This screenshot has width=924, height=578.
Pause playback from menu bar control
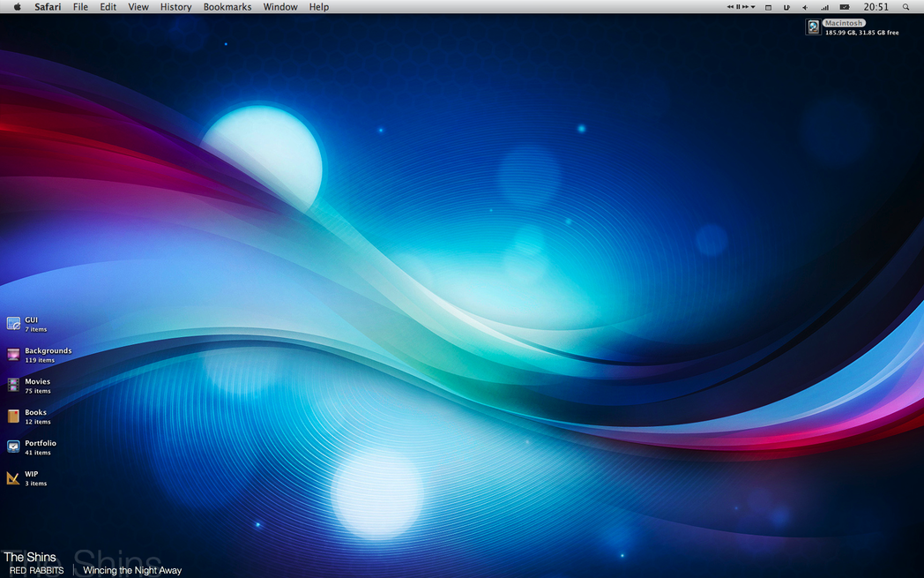[x=738, y=7]
